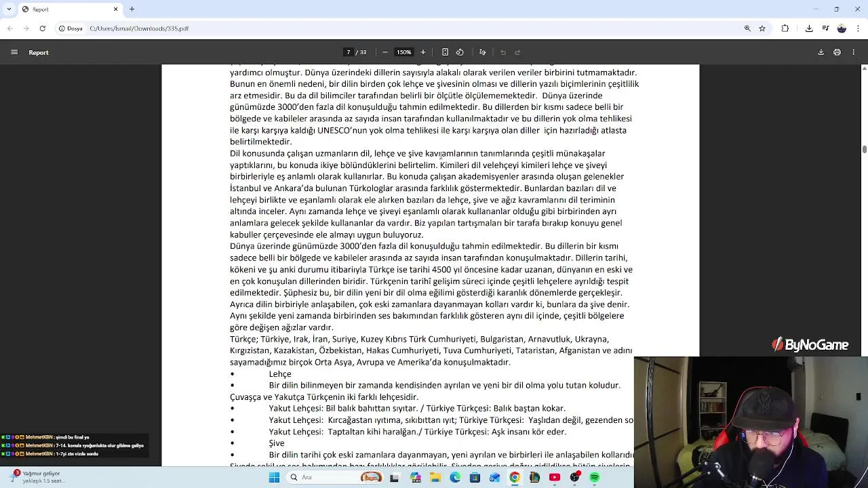Click the 150% zoom level field
This screenshot has width=868, height=488.
404,52
